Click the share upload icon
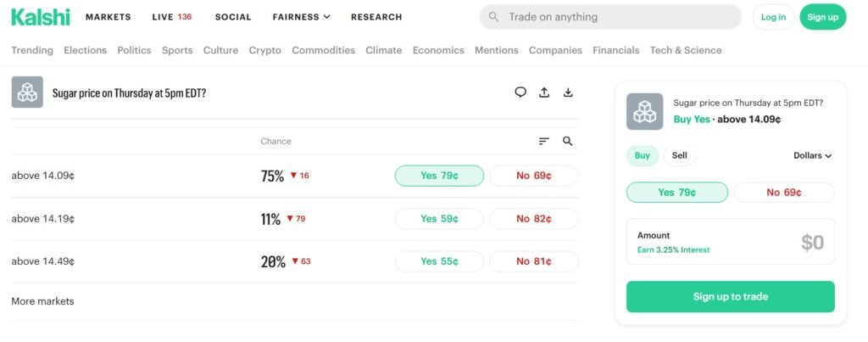The width and height of the screenshot is (868, 342). 544,93
